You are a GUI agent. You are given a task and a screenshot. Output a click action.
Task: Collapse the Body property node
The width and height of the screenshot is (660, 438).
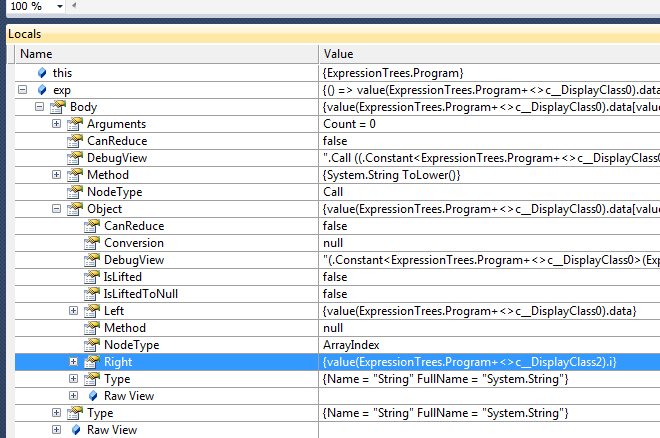click(40, 107)
